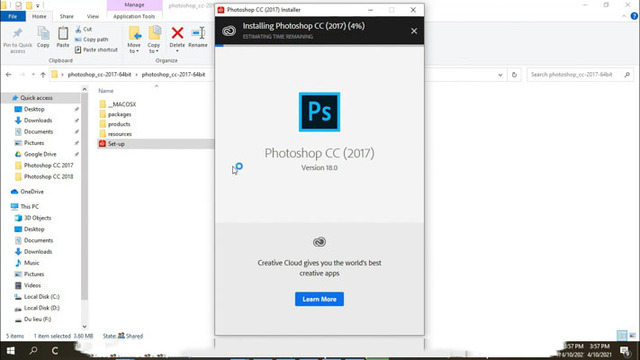The width and height of the screenshot is (640, 360).
Task: Open the Photoshop CC 2017 folder shortcut
Action: [x=48, y=165]
